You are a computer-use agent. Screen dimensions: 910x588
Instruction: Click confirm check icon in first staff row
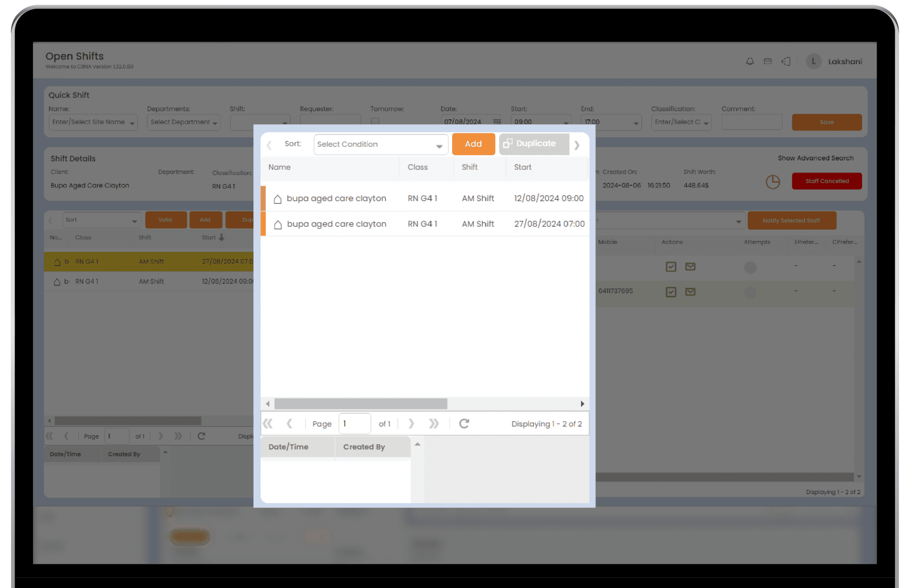point(671,266)
